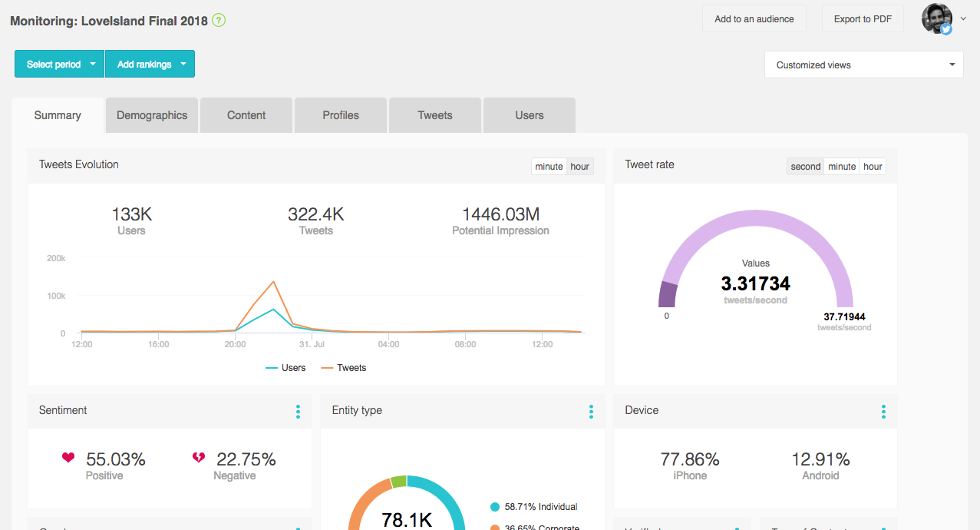Set Tweet rate unit to minute
Image resolution: width=980 pixels, height=530 pixels.
842,167
